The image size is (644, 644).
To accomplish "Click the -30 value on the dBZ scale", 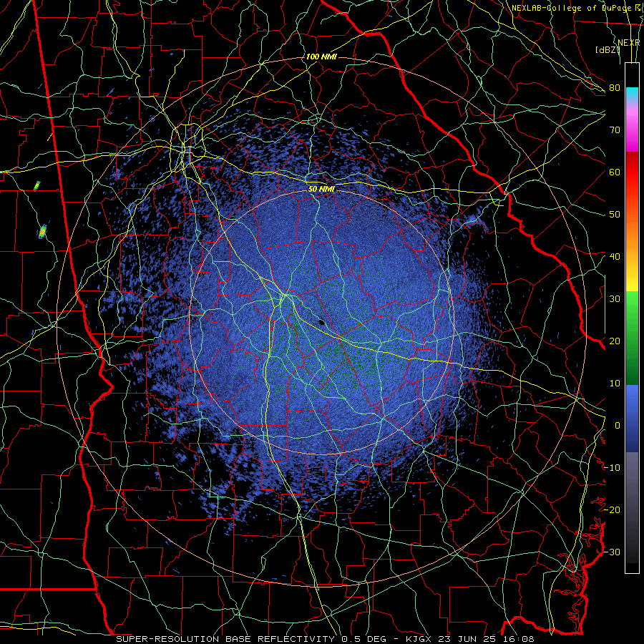I will pos(612,552).
